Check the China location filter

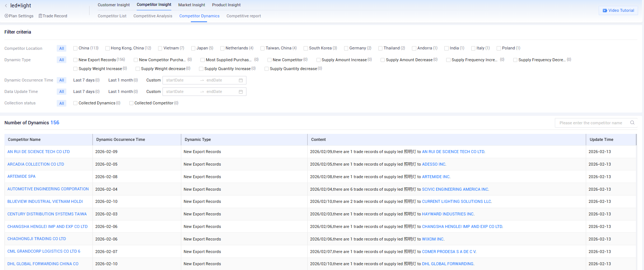(x=75, y=48)
